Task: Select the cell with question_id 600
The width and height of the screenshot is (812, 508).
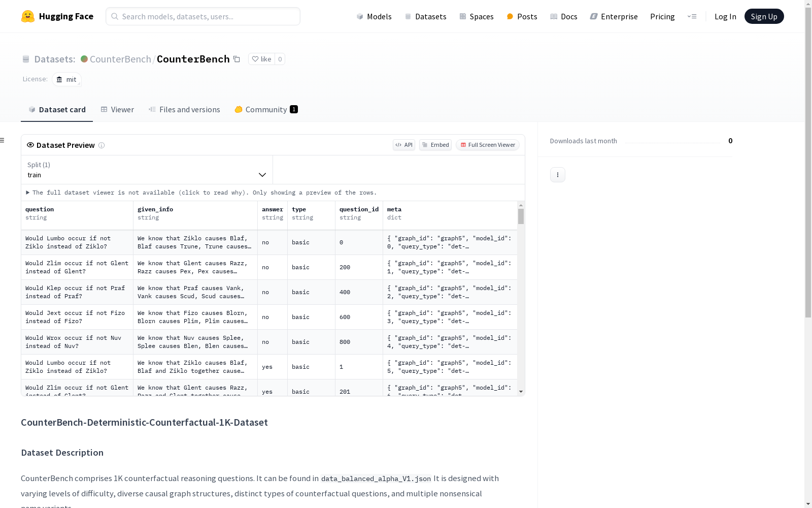Action: [359, 317]
